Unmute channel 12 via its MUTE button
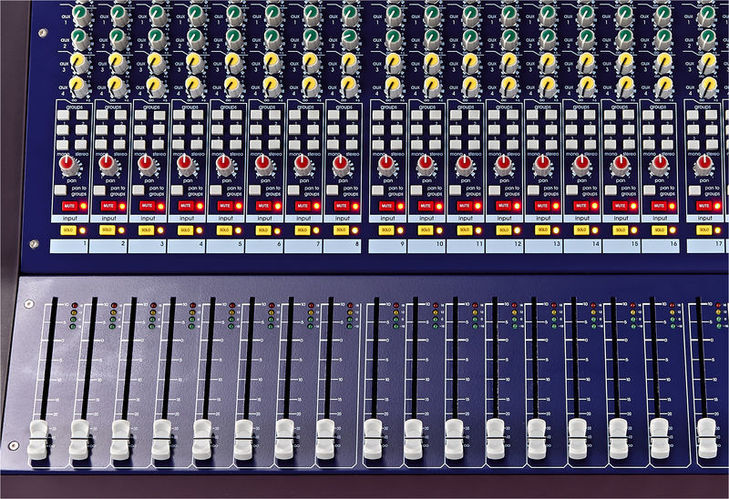The height and width of the screenshot is (499, 729). (x=503, y=206)
